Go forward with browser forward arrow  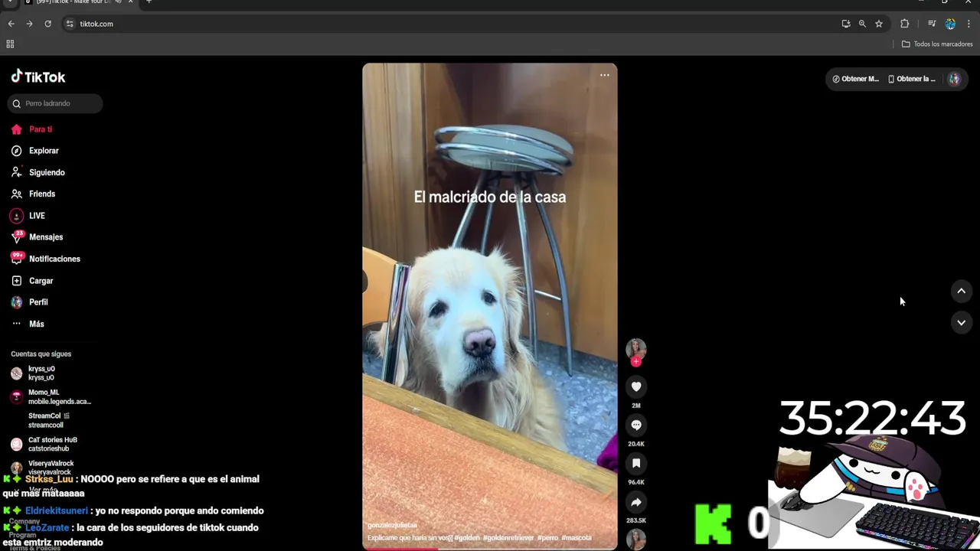click(29, 24)
